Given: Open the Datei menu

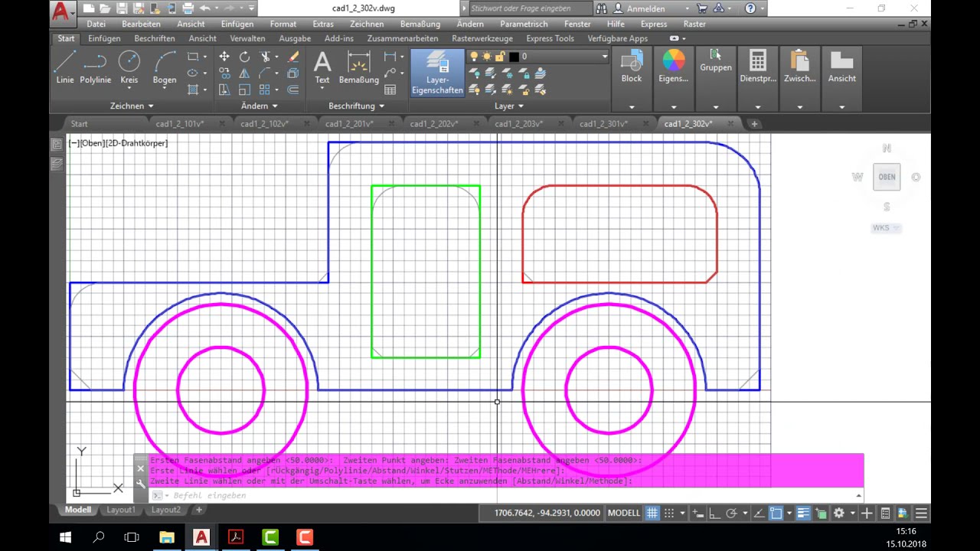Looking at the screenshot, I should [x=96, y=24].
